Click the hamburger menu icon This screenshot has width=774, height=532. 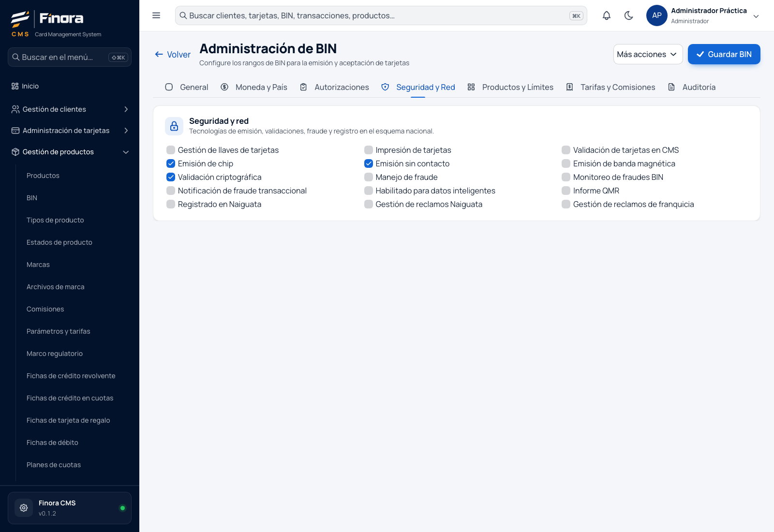[156, 15]
